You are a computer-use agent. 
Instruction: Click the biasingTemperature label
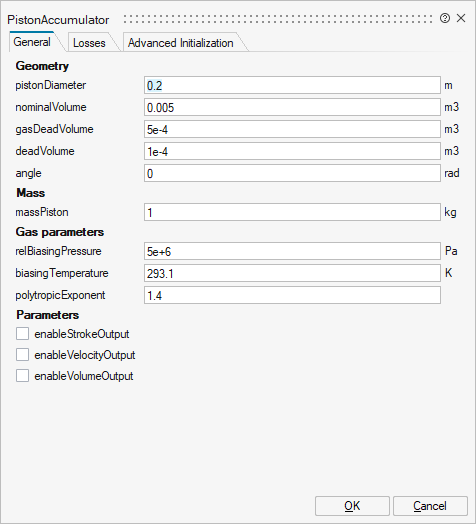pos(62,273)
